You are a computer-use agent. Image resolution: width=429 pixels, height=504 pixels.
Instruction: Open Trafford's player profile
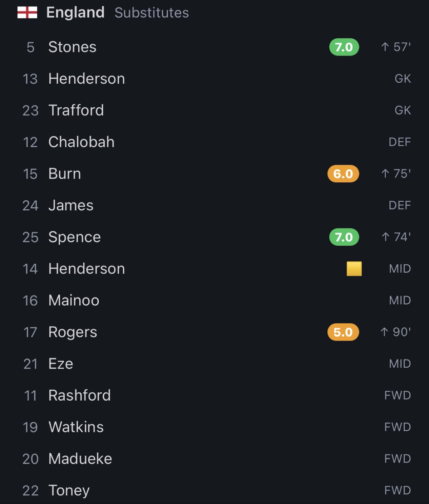click(x=214, y=110)
